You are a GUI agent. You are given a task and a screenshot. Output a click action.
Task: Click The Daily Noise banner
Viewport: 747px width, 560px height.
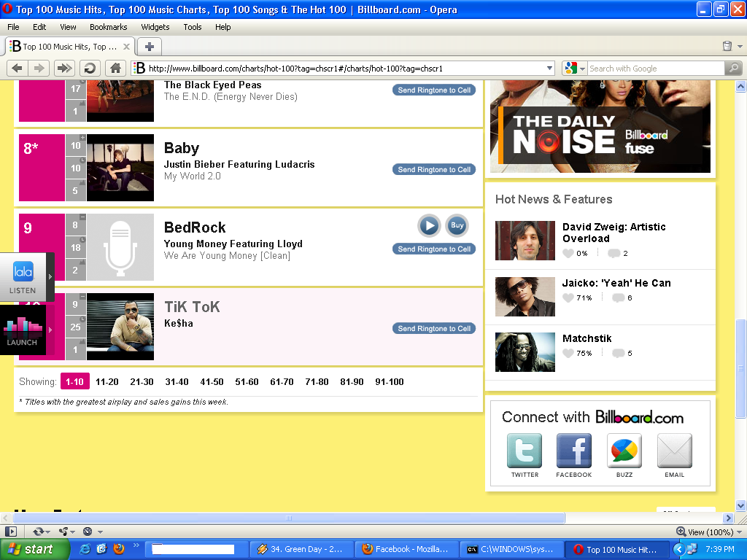[x=600, y=127]
